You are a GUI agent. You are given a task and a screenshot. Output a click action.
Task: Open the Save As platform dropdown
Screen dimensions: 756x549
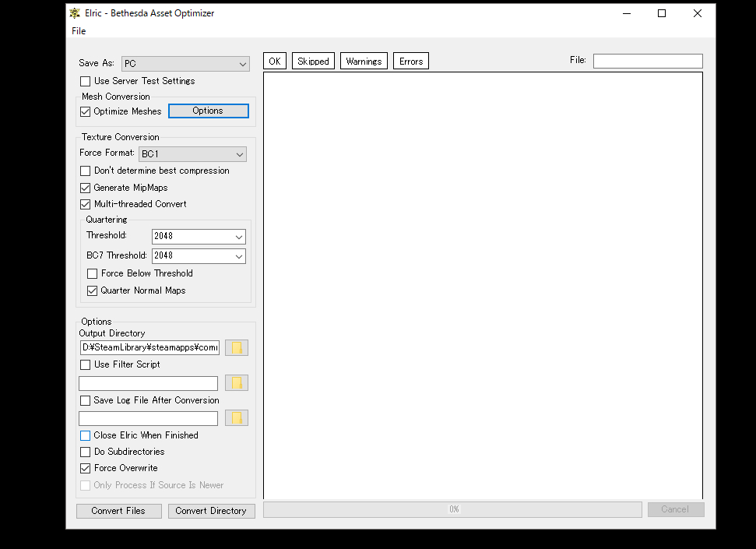click(185, 64)
